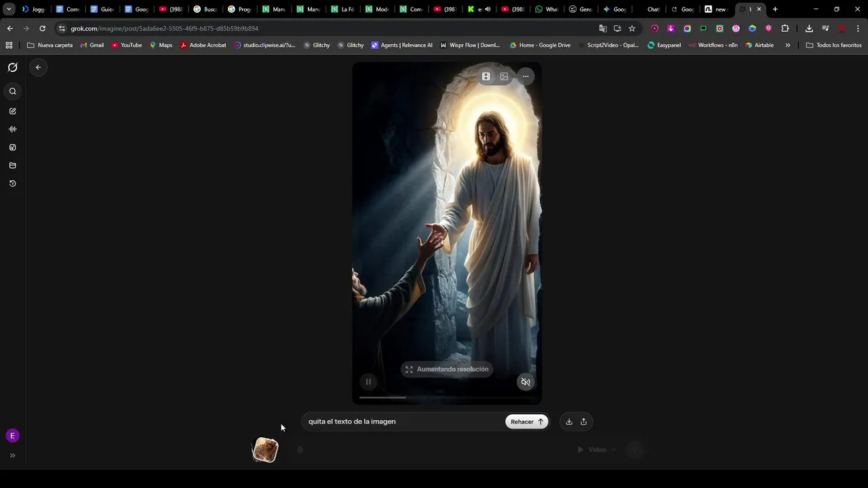Viewport: 868px width, 488px height.
Task: Open the Chrome apps grid icon
Action: [9, 45]
